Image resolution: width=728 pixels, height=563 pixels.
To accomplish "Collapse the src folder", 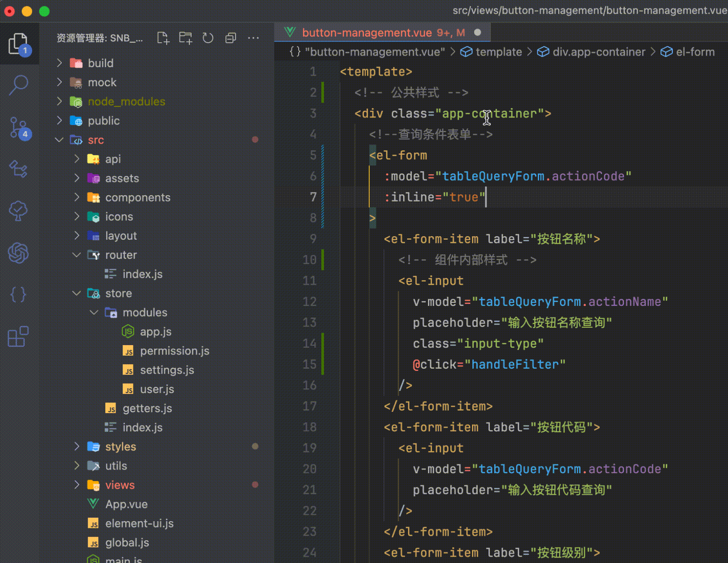I will click(x=60, y=140).
